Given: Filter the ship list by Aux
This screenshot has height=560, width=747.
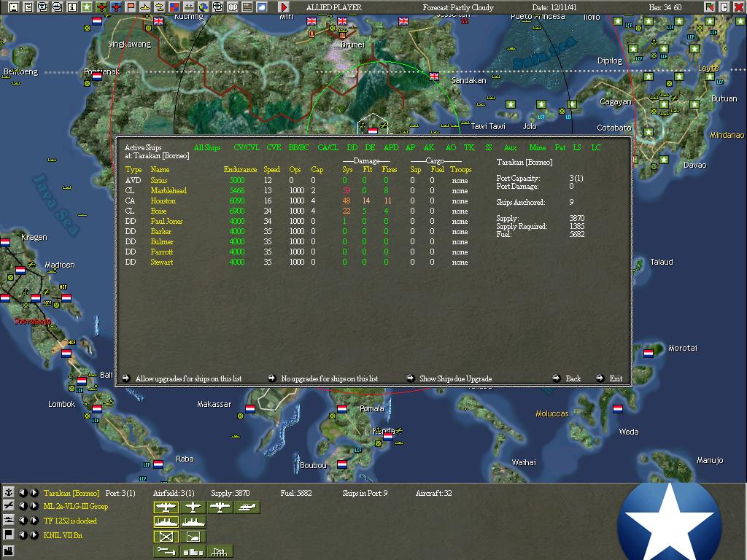Looking at the screenshot, I should [510, 147].
